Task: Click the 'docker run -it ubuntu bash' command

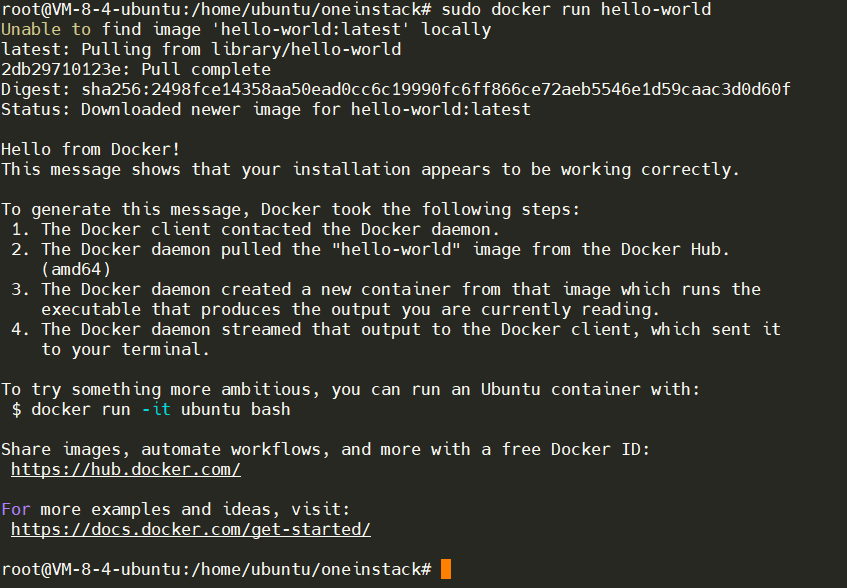Action: [161, 409]
